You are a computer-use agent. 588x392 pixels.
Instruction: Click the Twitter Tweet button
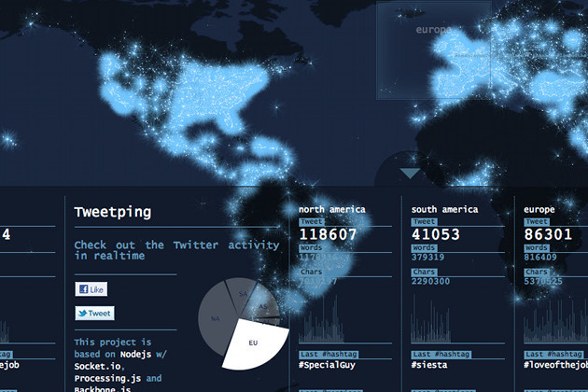point(94,314)
